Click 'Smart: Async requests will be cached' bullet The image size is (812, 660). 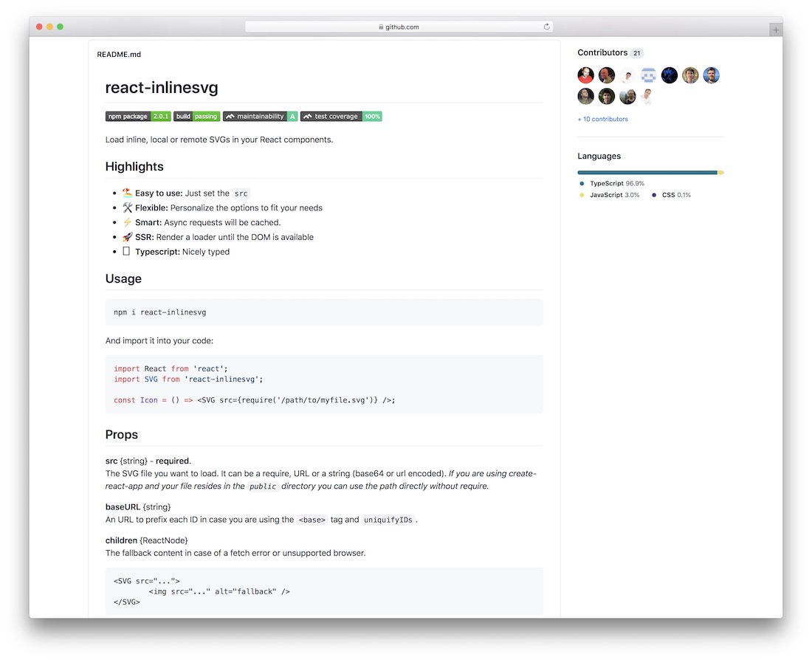point(207,221)
